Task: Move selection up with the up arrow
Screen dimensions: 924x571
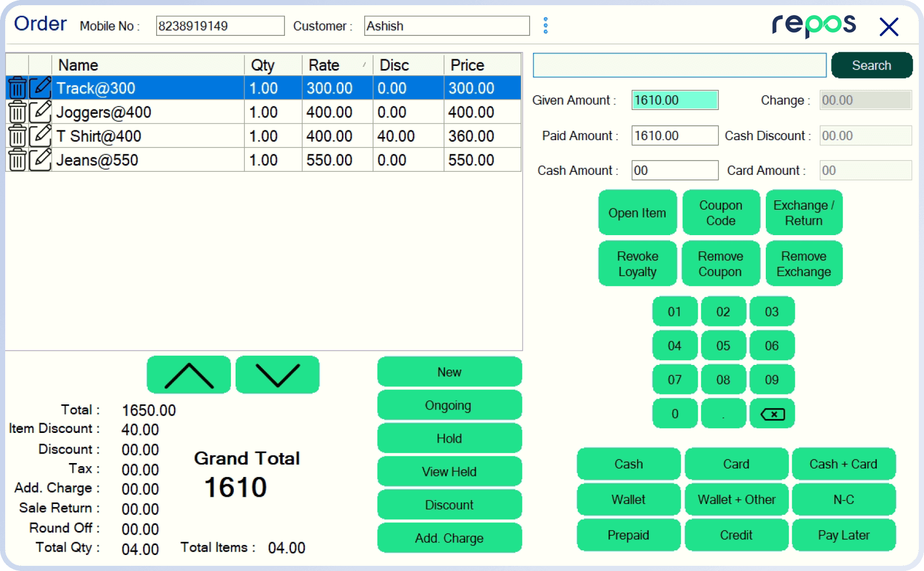Action: pyautogui.click(x=189, y=375)
